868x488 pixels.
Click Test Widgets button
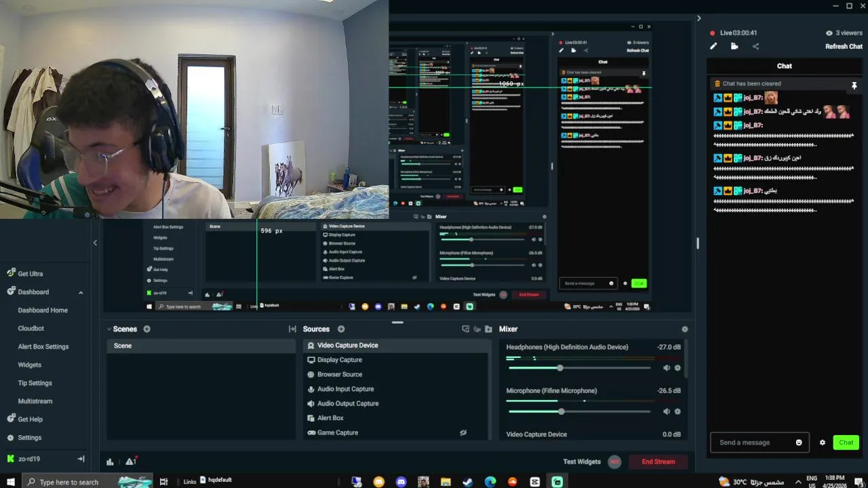tap(582, 462)
